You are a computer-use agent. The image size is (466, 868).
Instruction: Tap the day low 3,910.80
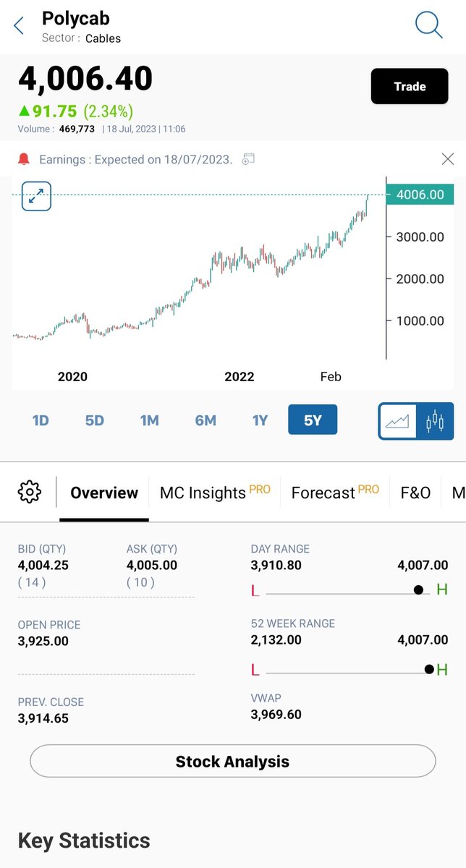pyautogui.click(x=276, y=566)
